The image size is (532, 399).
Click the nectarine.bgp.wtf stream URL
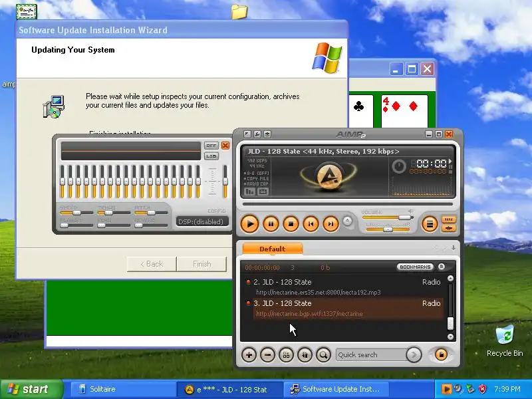pyautogui.click(x=309, y=314)
